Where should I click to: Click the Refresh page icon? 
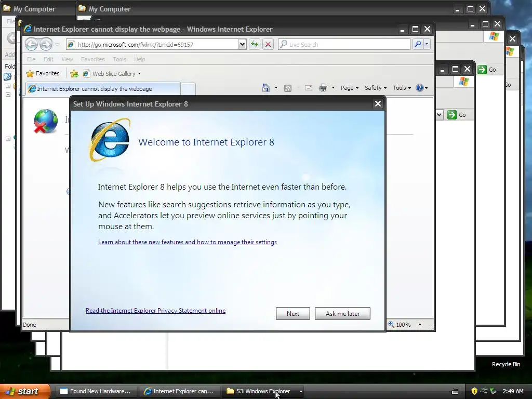tap(255, 45)
